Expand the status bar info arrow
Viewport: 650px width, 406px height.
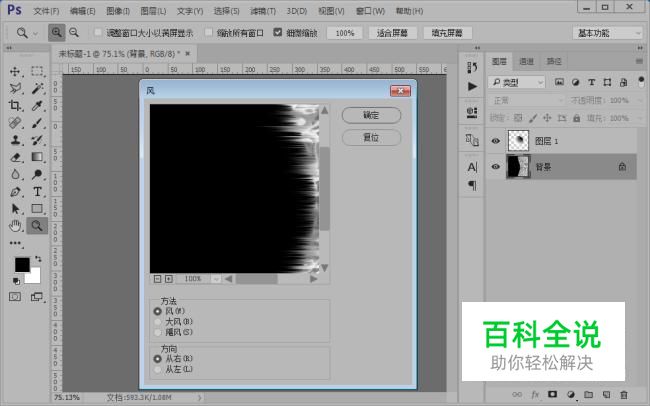(200, 398)
